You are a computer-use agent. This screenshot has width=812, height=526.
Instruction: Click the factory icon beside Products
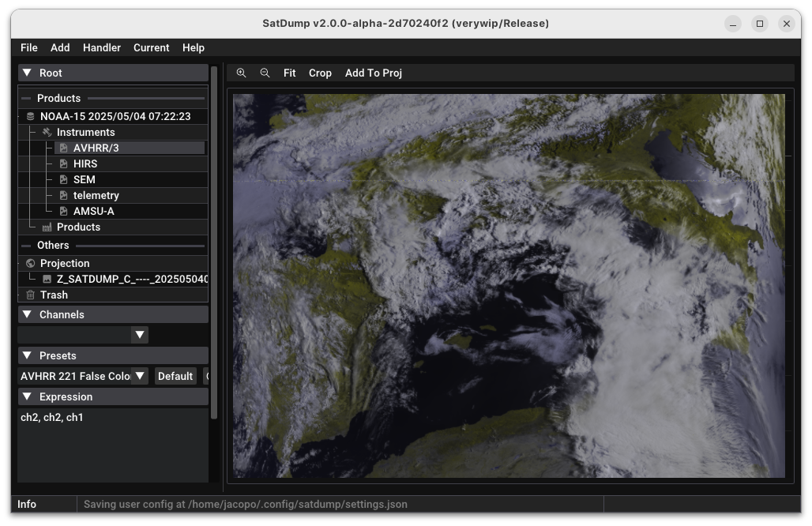point(47,227)
